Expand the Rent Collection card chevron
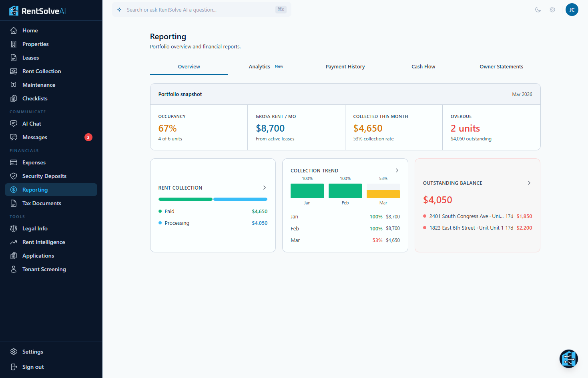The height and width of the screenshot is (378, 588). click(x=264, y=188)
